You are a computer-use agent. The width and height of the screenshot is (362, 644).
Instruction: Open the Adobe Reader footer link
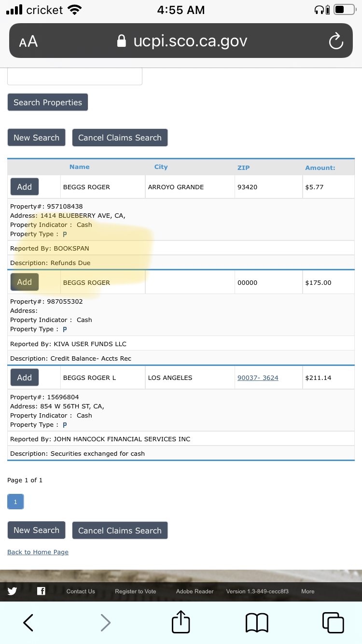(x=195, y=591)
